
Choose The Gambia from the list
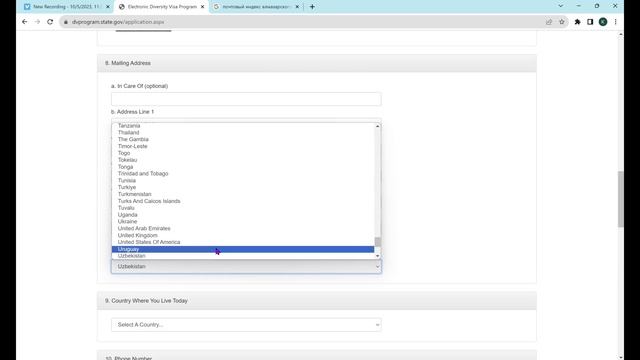pos(243,140)
